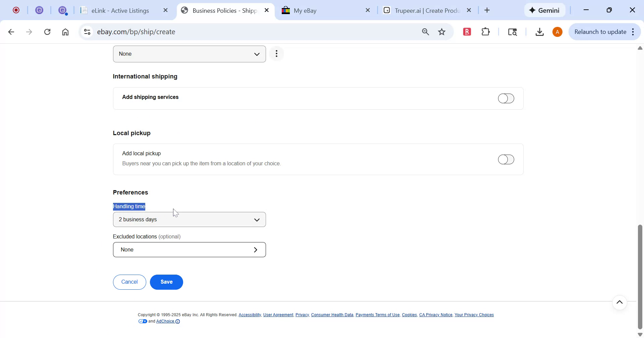Viewport: 644px width, 338px height.
Task: Bookmark this page with the star icon
Action: tap(442, 32)
